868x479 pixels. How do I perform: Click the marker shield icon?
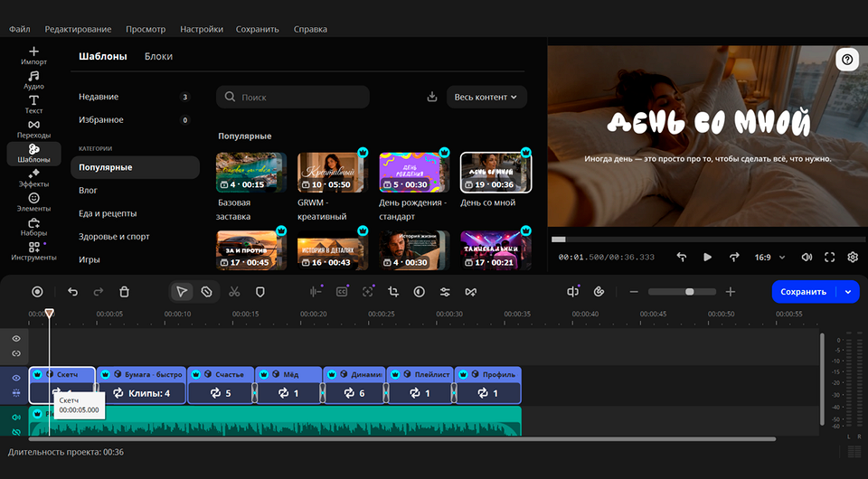point(259,292)
